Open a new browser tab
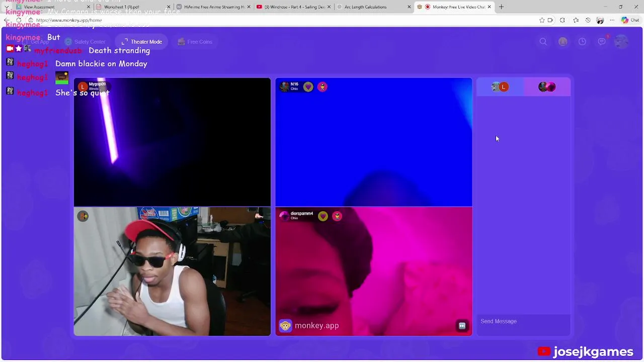 coord(501,7)
